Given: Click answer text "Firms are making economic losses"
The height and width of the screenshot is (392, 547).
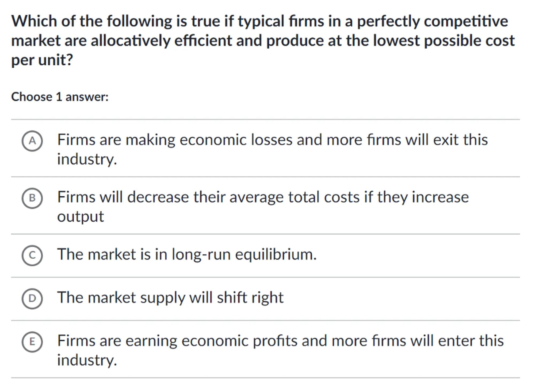Looking at the screenshot, I should tap(175, 140).
